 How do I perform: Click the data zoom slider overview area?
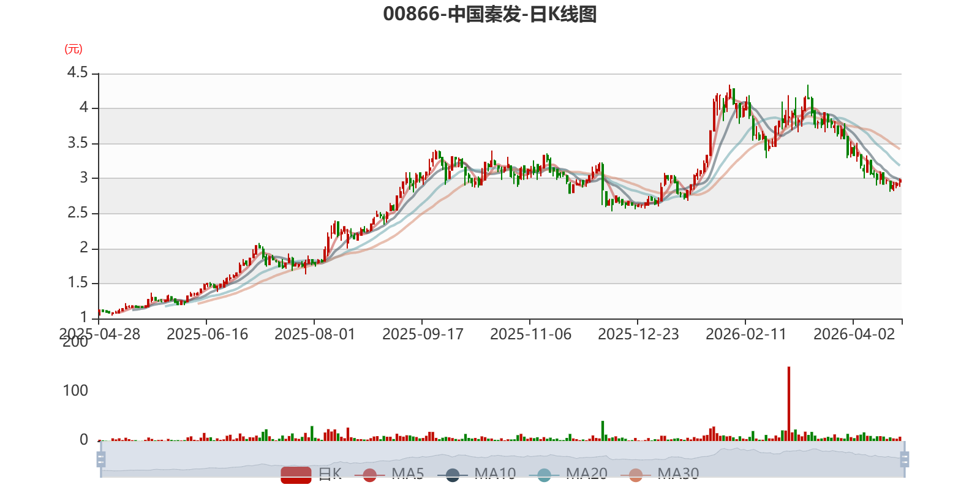(502, 459)
